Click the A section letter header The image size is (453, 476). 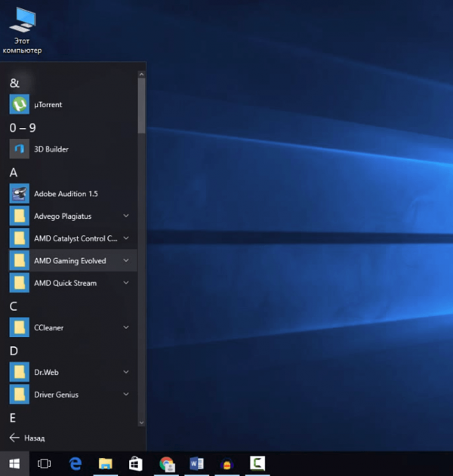pos(14,173)
